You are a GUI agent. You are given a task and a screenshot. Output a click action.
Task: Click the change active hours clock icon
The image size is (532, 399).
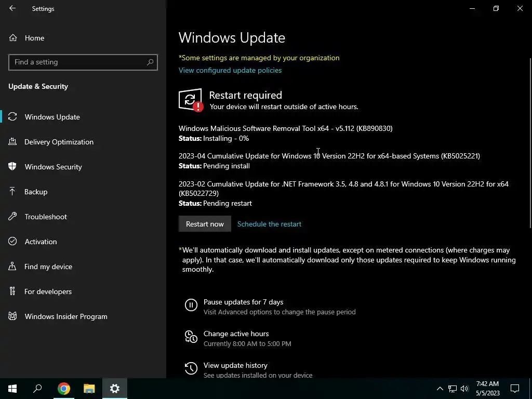191,337
